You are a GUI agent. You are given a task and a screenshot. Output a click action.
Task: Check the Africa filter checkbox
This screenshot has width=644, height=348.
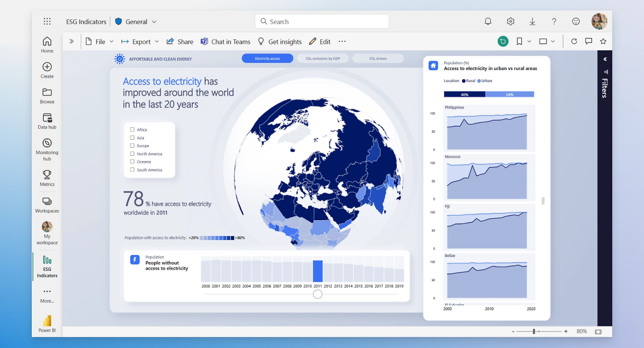[132, 130]
